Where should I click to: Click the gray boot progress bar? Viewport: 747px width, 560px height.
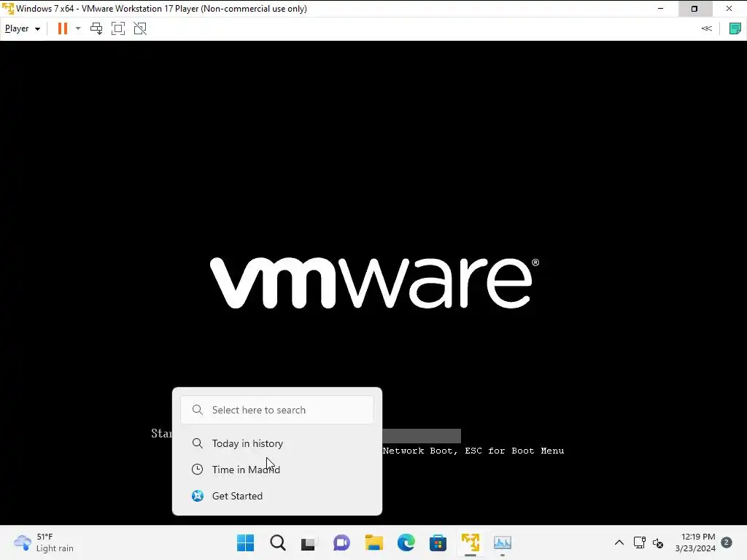click(x=422, y=436)
